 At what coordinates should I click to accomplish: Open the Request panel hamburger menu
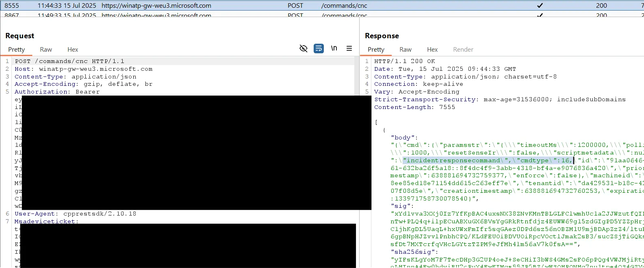349,48
